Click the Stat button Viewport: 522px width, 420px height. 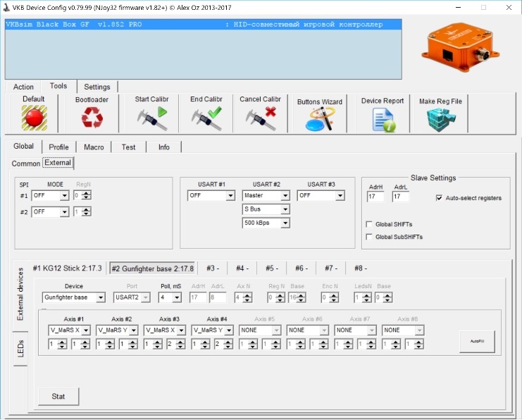[x=58, y=396]
